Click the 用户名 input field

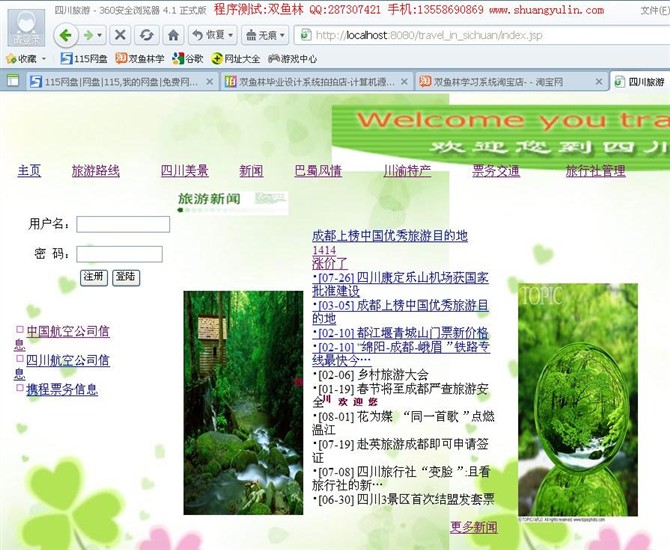click(x=123, y=224)
